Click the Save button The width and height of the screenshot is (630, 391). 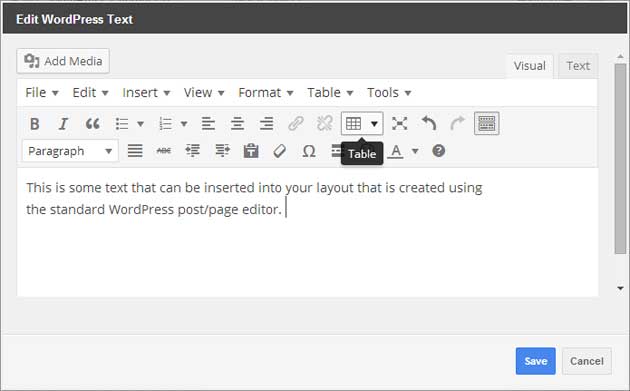536,361
